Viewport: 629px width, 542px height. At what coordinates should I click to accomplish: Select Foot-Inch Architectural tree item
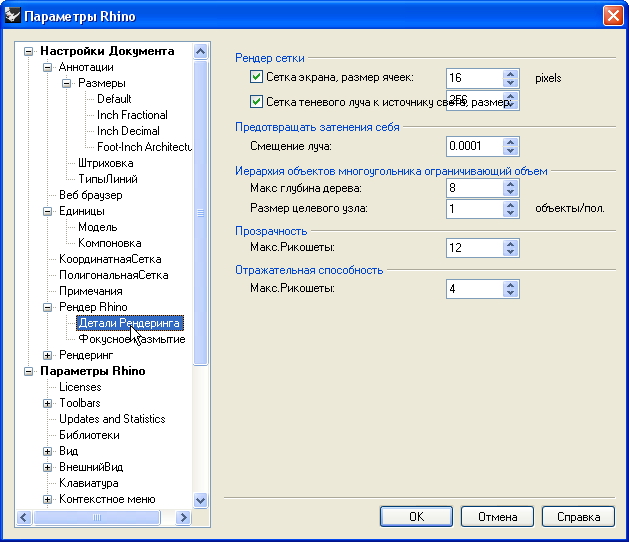[x=144, y=147]
